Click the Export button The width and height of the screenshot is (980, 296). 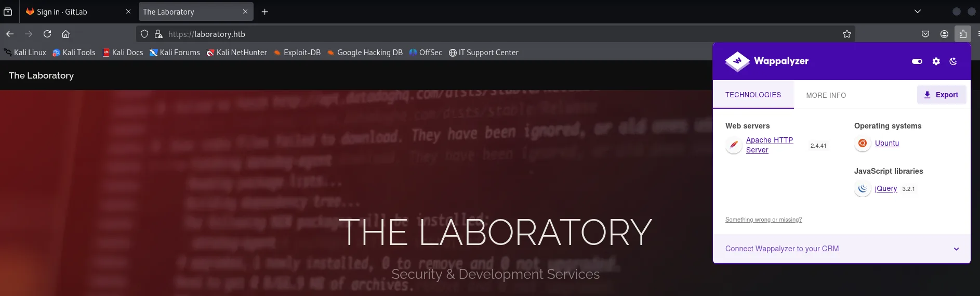click(941, 95)
